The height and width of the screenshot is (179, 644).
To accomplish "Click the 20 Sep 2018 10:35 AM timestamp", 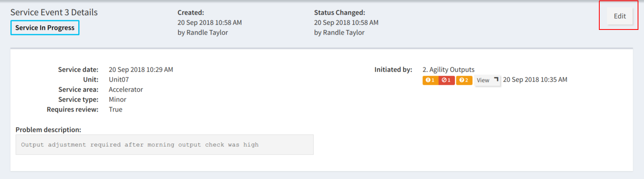I will pyautogui.click(x=535, y=79).
